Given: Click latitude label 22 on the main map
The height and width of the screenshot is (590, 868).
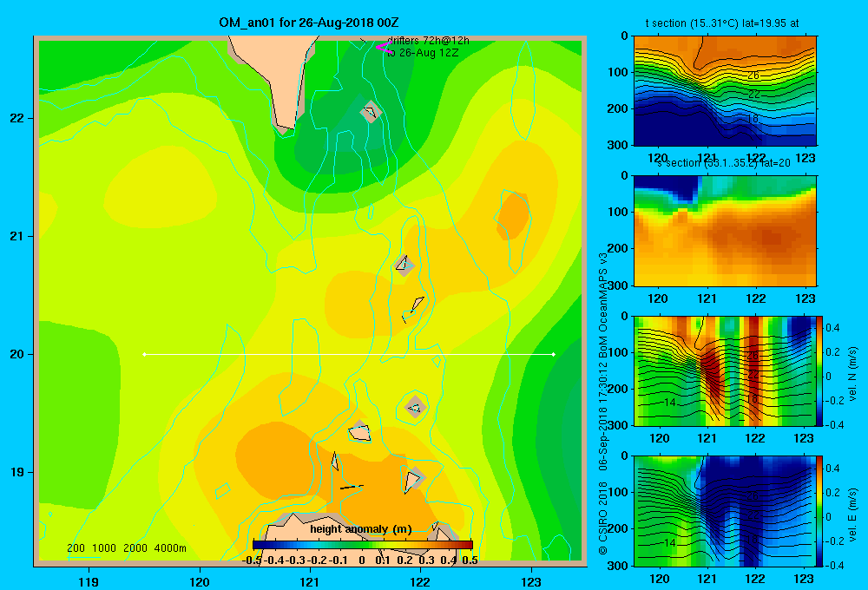Looking at the screenshot, I should 16,119.
